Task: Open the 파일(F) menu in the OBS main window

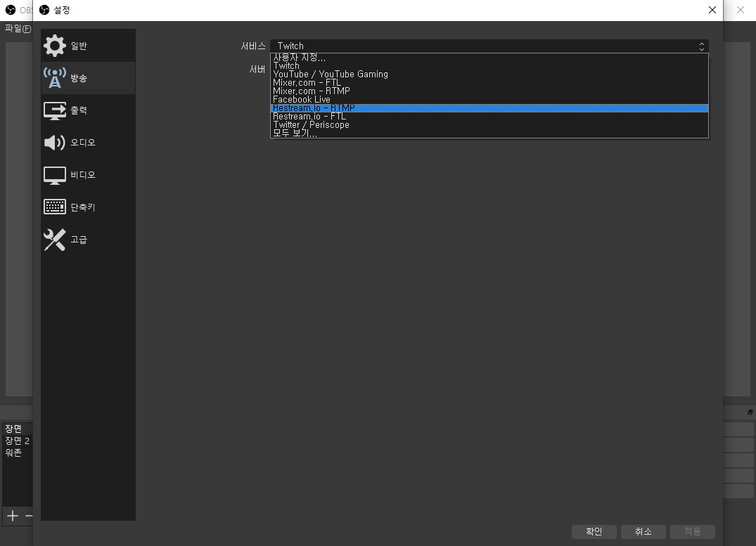Action: [18, 28]
